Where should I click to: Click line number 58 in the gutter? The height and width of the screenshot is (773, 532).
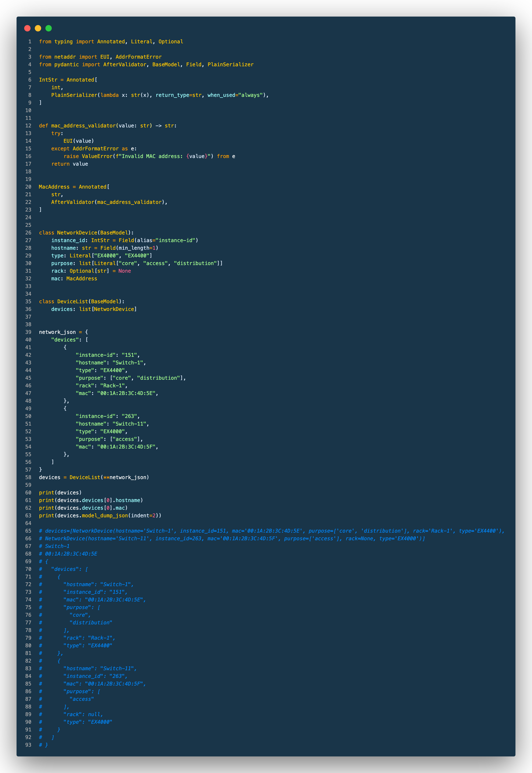[28, 477]
